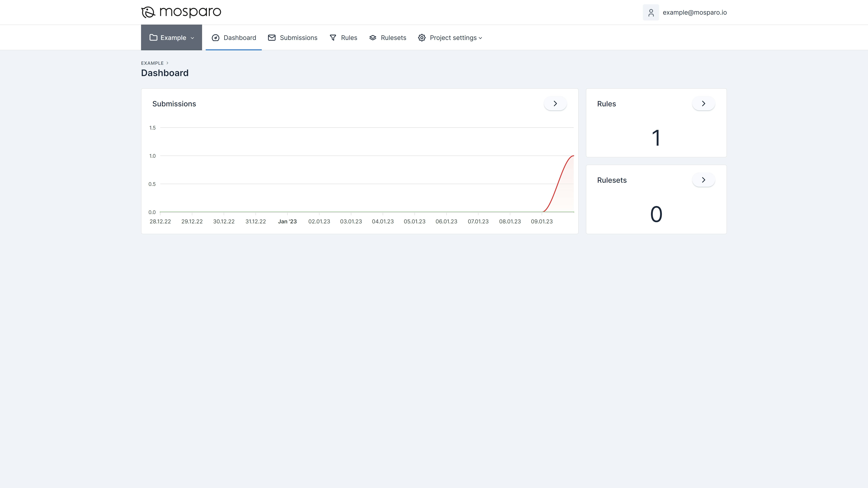This screenshot has width=868, height=488.
Task: Click the Dashboard gauge icon
Action: (215, 38)
